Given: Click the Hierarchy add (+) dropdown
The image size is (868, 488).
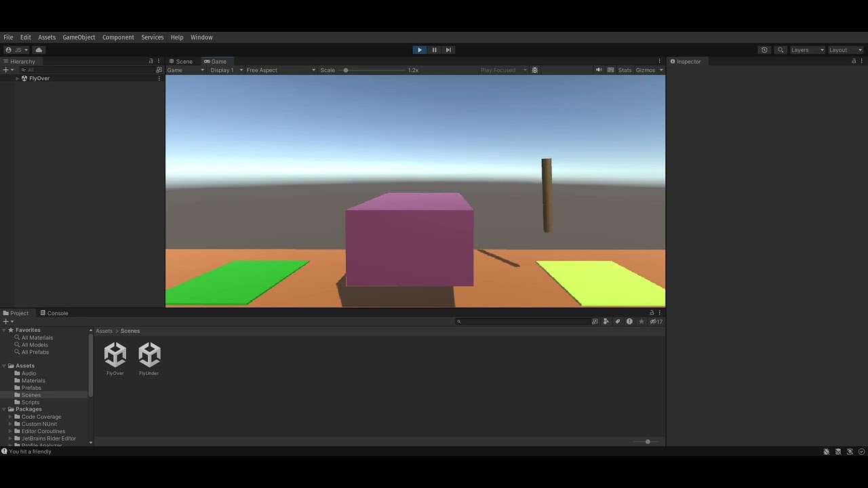Looking at the screenshot, I should click(x=8, y=70).
